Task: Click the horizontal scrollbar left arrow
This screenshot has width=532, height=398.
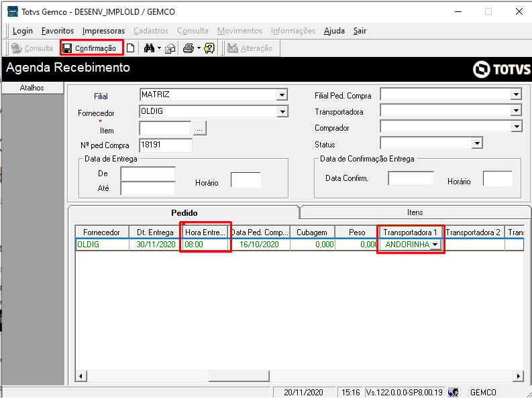Action: (81, 376)
